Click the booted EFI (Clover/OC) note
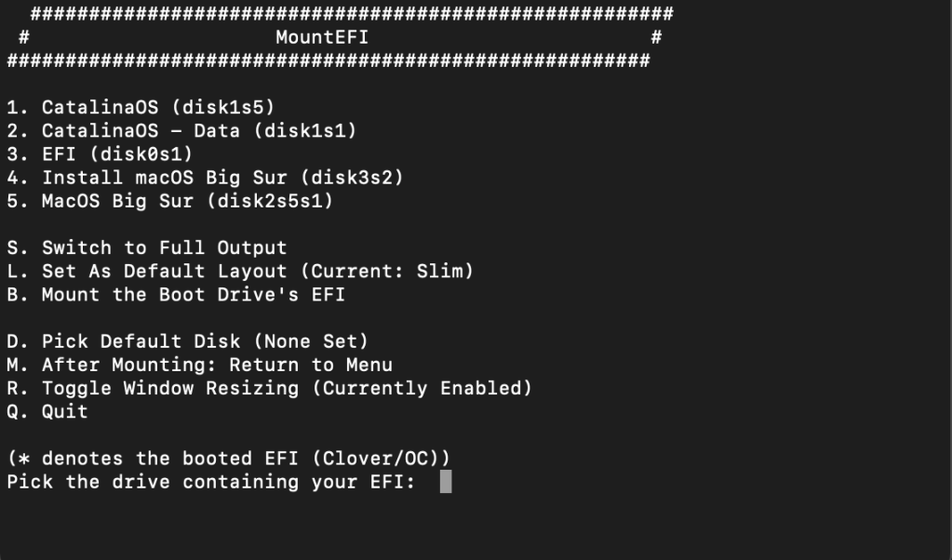 (x=228, y=459)
